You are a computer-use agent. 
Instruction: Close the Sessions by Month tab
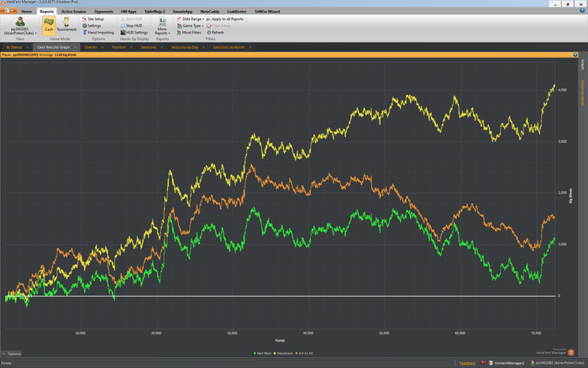250,47
